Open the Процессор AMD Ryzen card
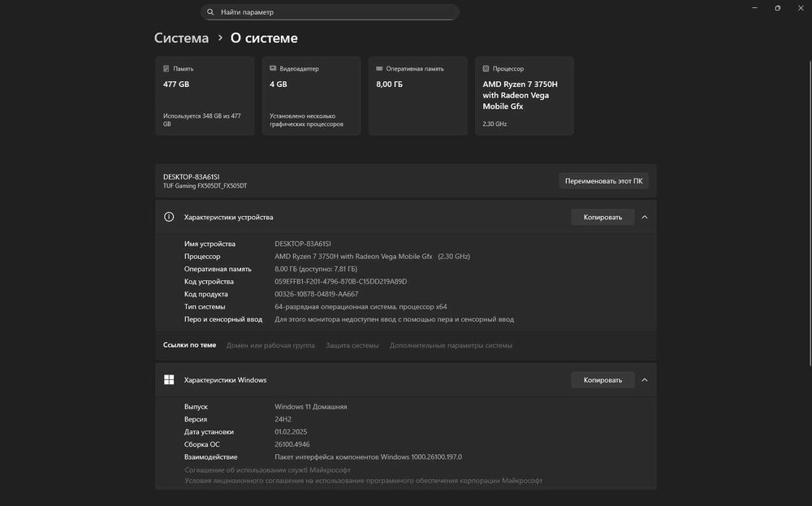 (x=524, y=96)
